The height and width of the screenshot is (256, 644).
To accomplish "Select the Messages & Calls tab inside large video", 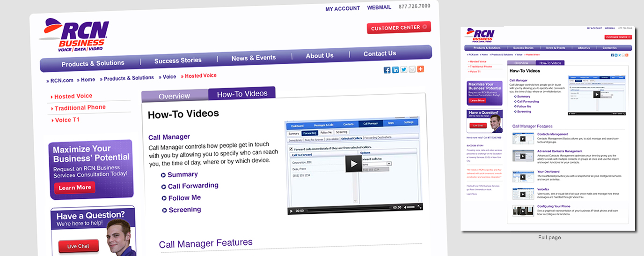I will pyautogui.click(x=323, y=125).
